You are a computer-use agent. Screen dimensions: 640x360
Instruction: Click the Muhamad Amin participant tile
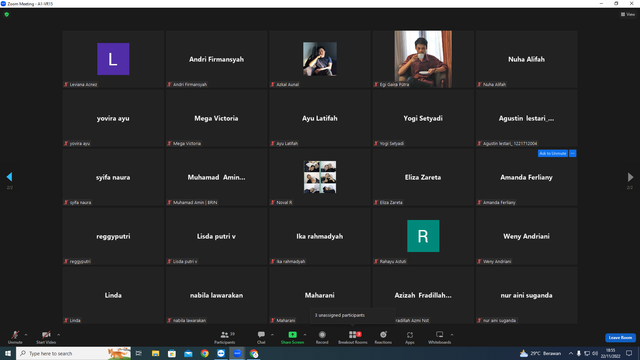click(216, 177)
